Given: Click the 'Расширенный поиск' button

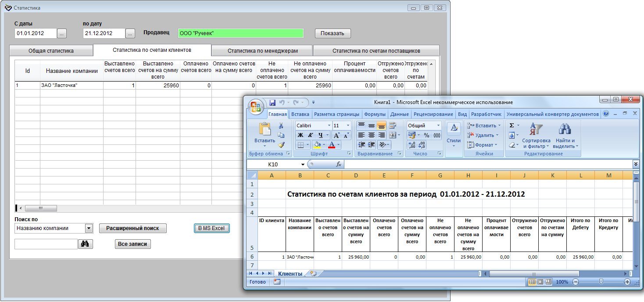Looking at the screenshot, I should [x=132, y=228].
